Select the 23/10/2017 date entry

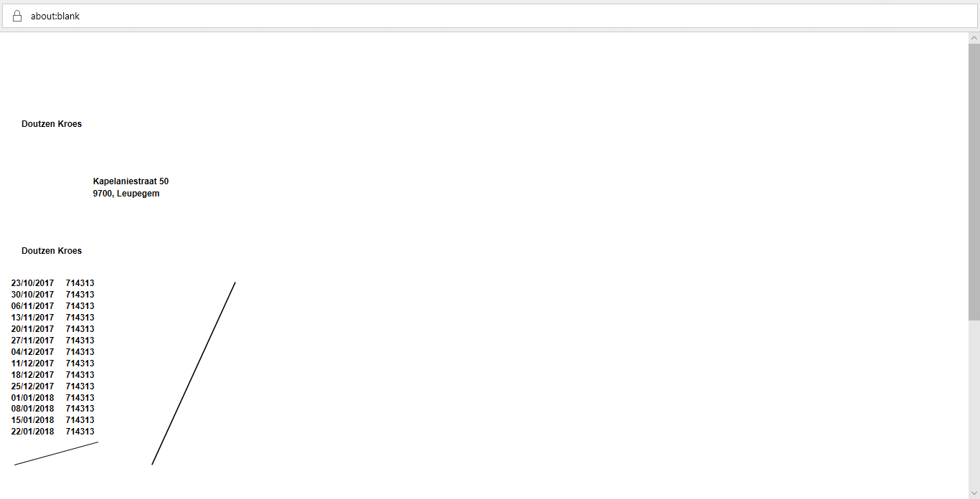click(32, 283)
